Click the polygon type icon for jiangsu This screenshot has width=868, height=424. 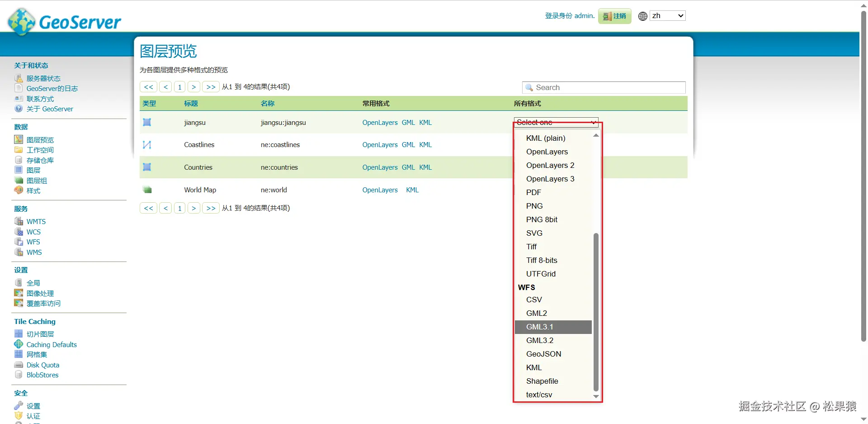point(147,122)
